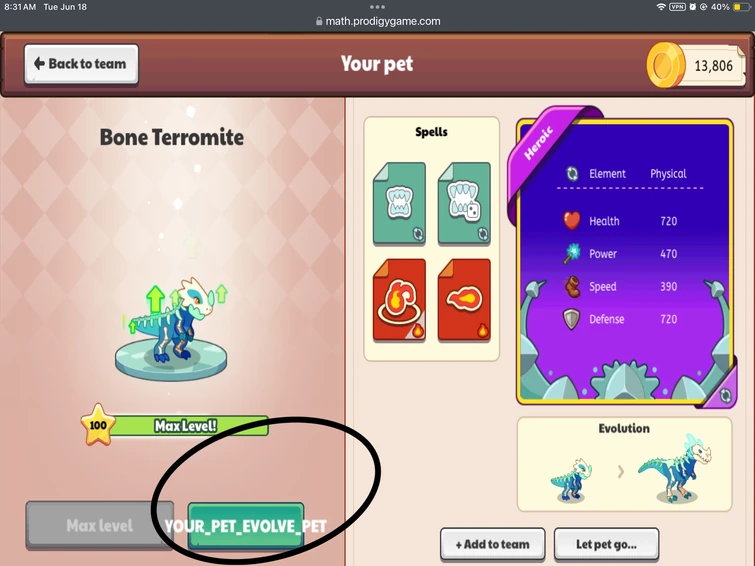Image resolution: width=755 pixels, height=566 pixels.
Task: Select the fang spell card with dice
Action: pos(464,203)
